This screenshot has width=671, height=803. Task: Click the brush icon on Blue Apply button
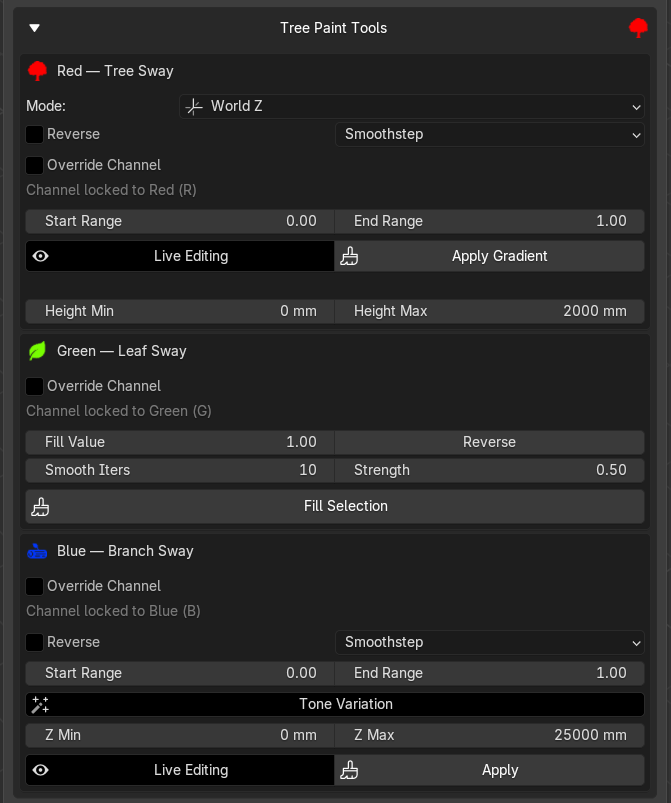point(349,770)
